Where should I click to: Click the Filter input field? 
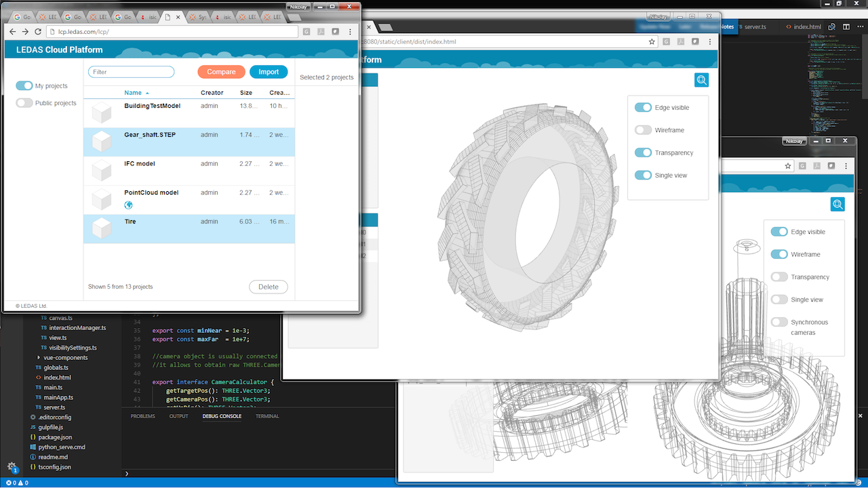coord(131,72)
